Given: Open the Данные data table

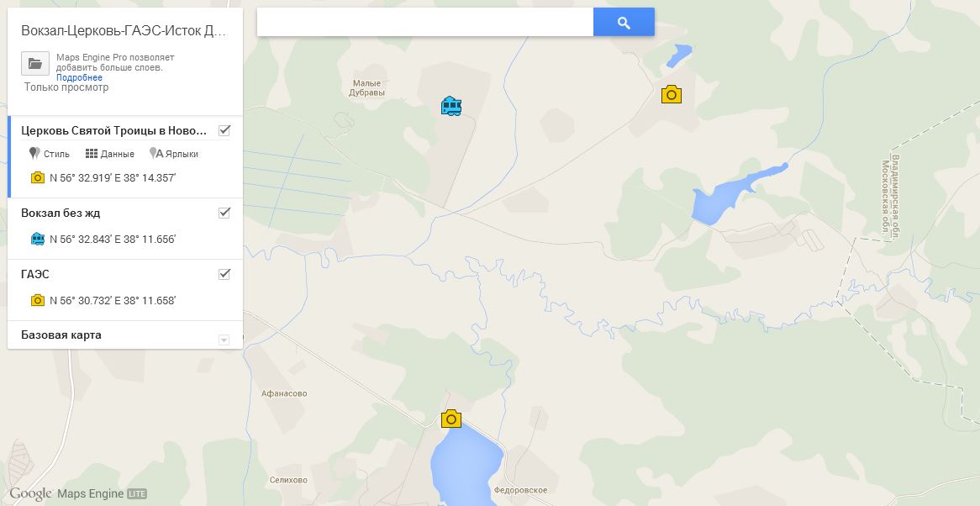Looking at the screenshot, I should (x=110, y=154).
